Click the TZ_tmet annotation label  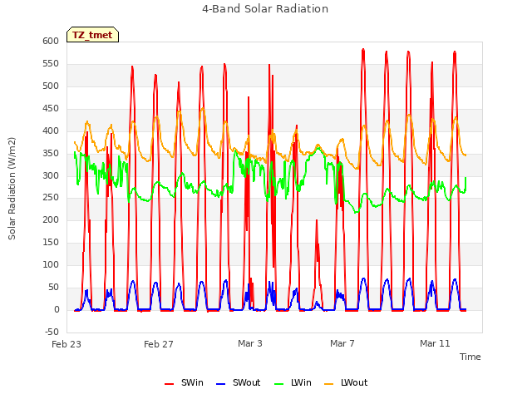coord(92,35)
